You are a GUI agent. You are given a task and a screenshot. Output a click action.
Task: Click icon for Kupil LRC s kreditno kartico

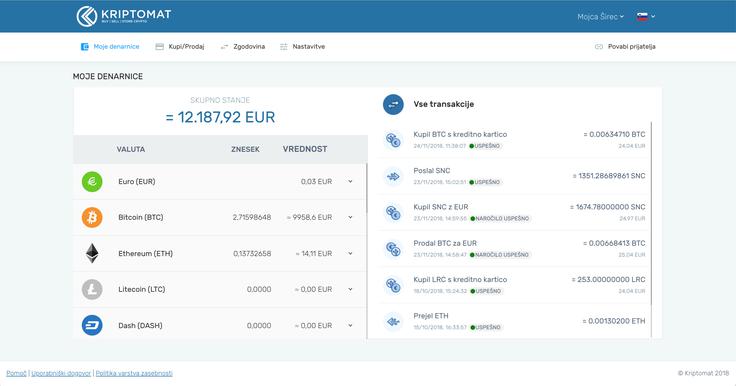(393, 285)
